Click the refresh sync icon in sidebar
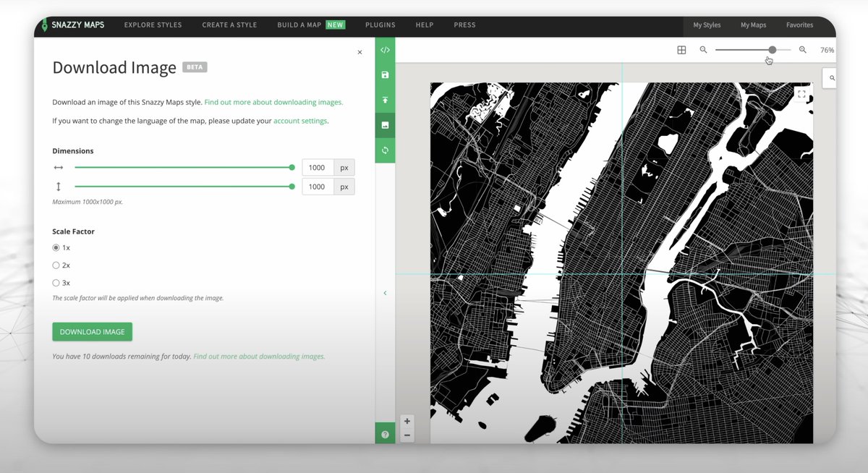The image size is (868, 473). pos(385,150)
